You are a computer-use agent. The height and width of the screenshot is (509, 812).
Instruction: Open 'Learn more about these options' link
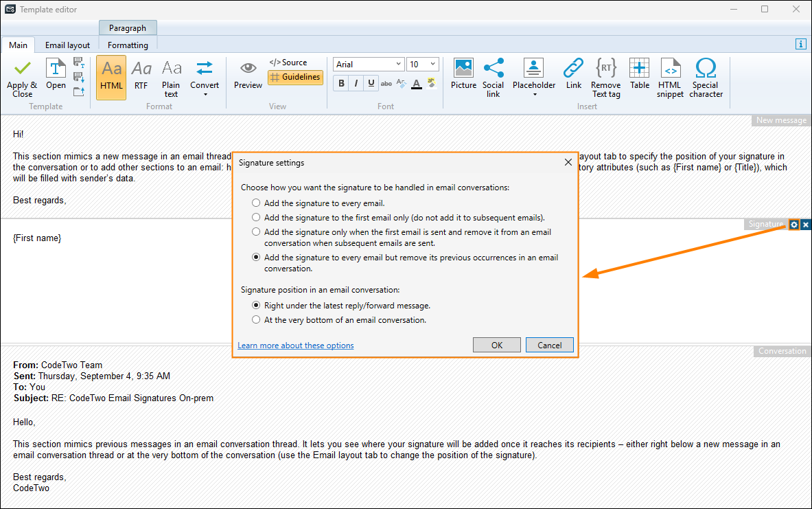[296, 346]
